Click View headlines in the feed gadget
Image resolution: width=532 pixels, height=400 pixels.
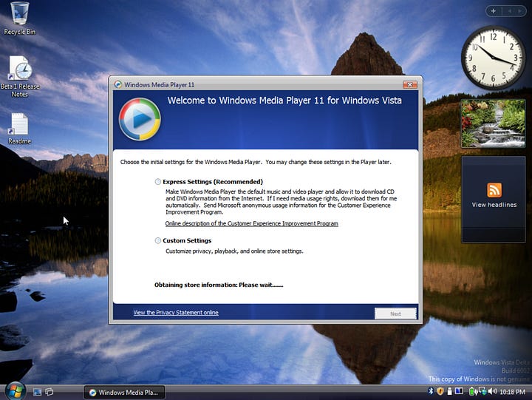[494, 205]
